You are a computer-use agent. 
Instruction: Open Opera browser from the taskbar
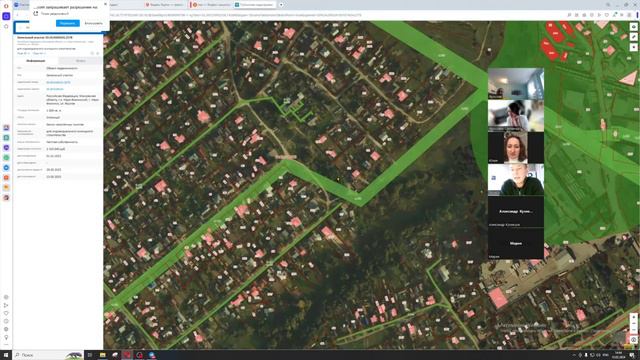pyautogui.click(x=140, y=355)
